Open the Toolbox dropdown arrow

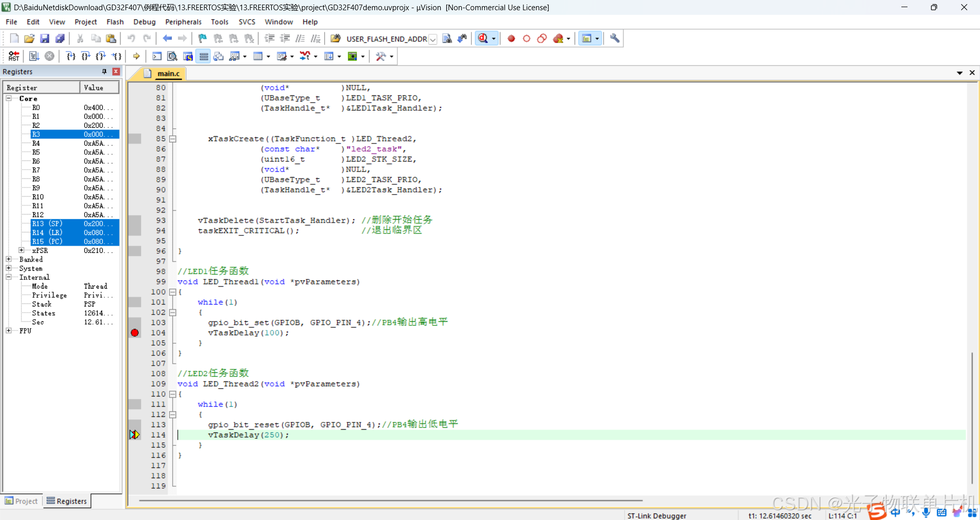(x=392, y=57)
